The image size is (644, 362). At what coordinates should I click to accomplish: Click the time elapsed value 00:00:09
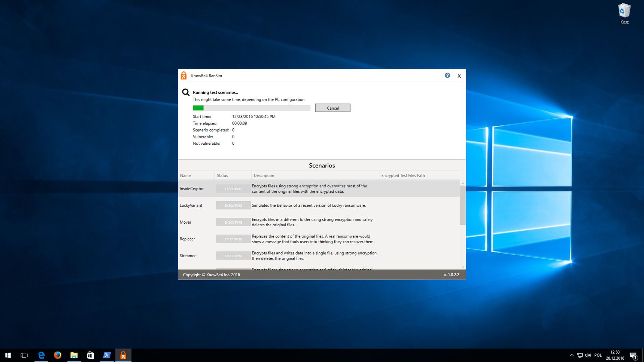tap(239, 123)
